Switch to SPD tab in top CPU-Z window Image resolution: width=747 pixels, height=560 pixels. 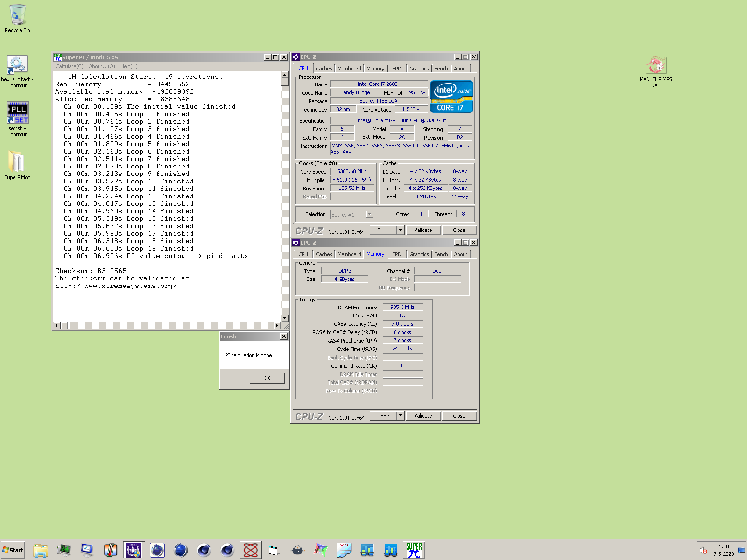pos(397,69)
